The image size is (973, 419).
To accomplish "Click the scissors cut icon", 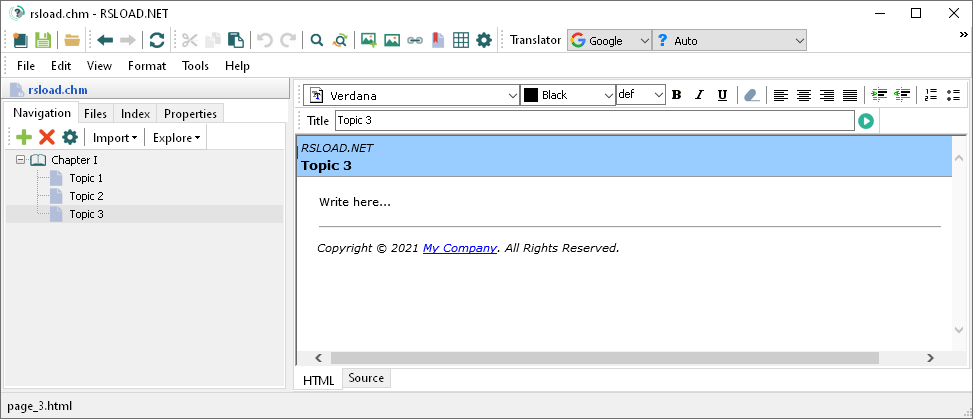I will 189,40.
